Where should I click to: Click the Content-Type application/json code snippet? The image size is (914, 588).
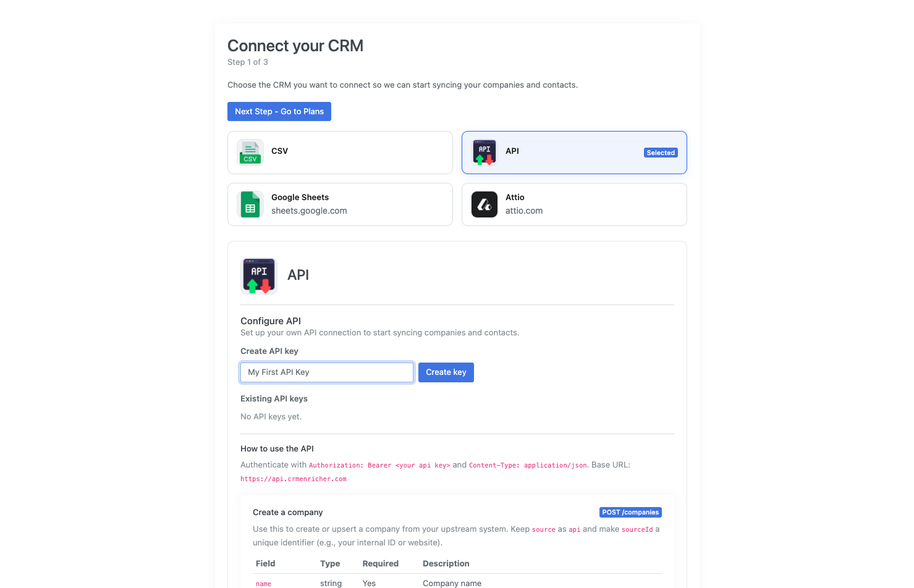pos(528,466)
